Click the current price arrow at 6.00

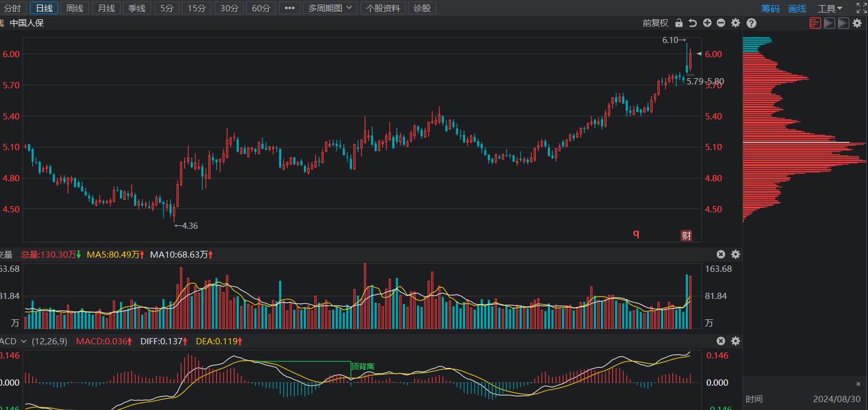[x=699, y=54]
